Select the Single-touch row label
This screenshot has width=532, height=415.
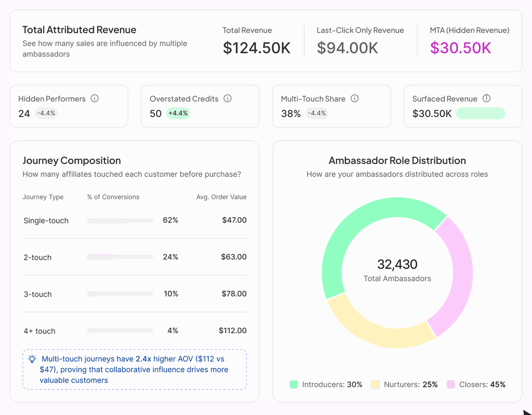click(x=46, y=221)
